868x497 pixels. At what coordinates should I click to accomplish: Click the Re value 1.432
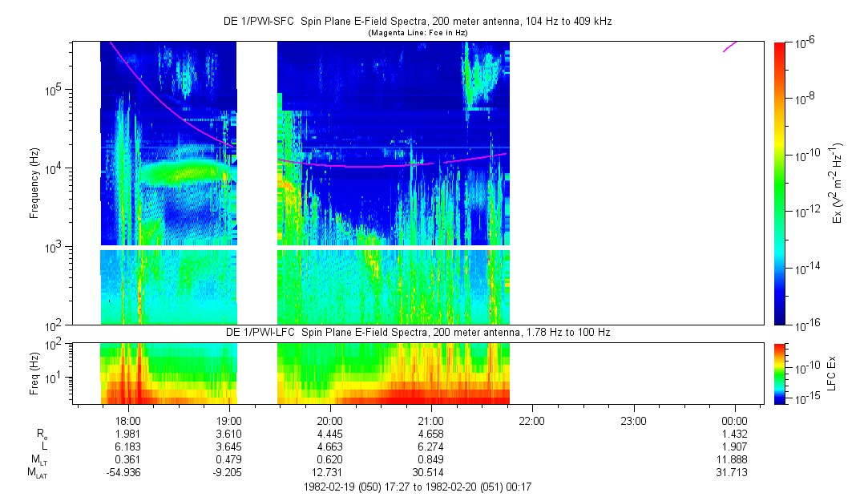pyautogui.click(x=735, y=434)
